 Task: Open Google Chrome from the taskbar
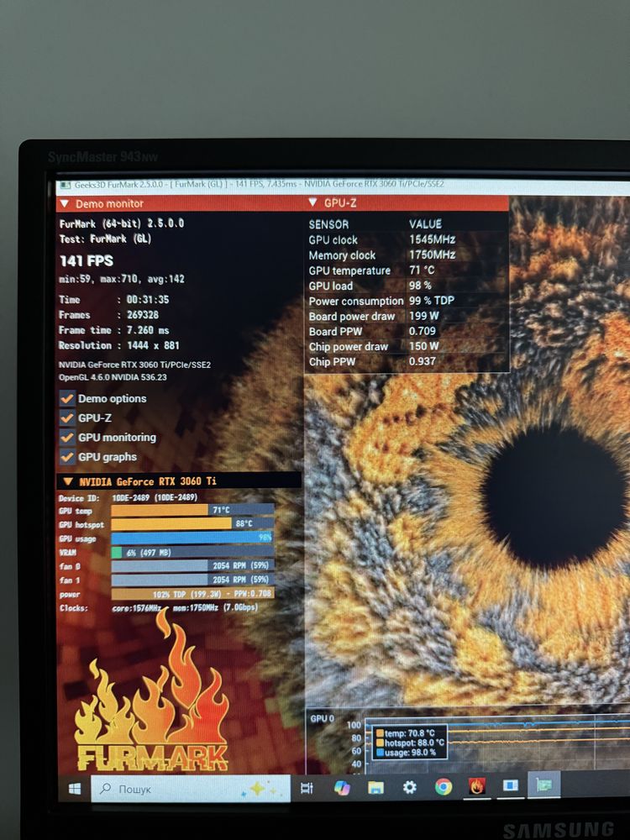coord(443,786)
